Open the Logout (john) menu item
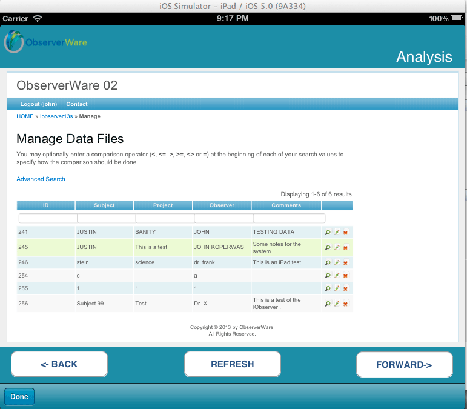This screenshot has height=409, width=467. click(x=39, y=104)
